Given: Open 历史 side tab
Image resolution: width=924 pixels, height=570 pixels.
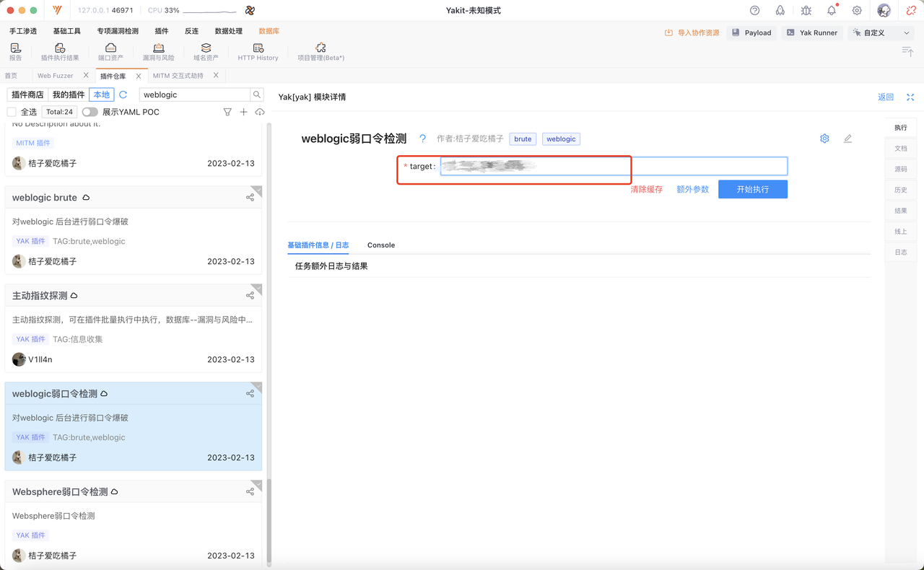Looking at the screenshot, I should (x=900, y=190).
